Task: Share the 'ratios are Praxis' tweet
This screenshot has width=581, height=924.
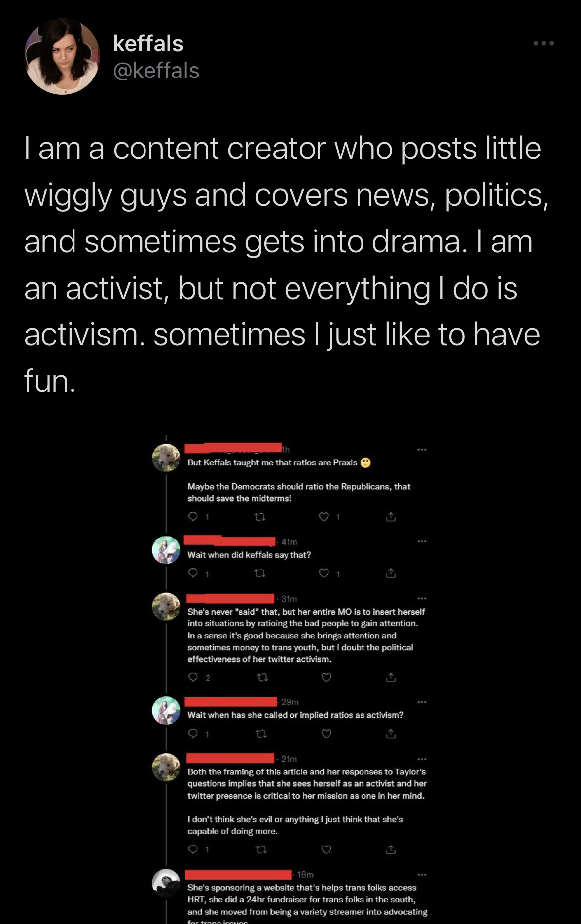Action: click(x=391, y=517)
